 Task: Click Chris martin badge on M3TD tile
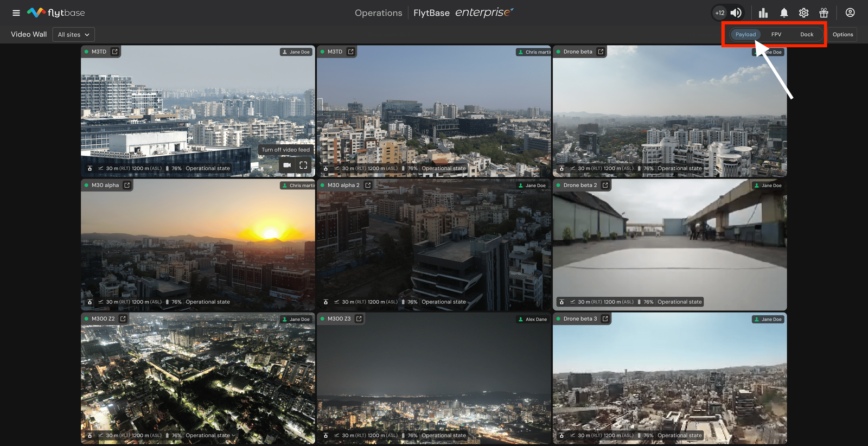pyautogui.click(x=533, y=52)
